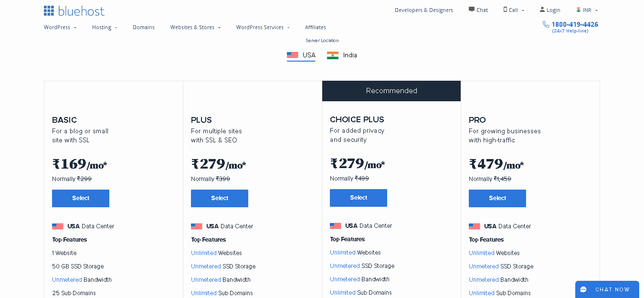Open the Domains menu item
This screenshot has height=298, width=644.
(x=144, y=27)
